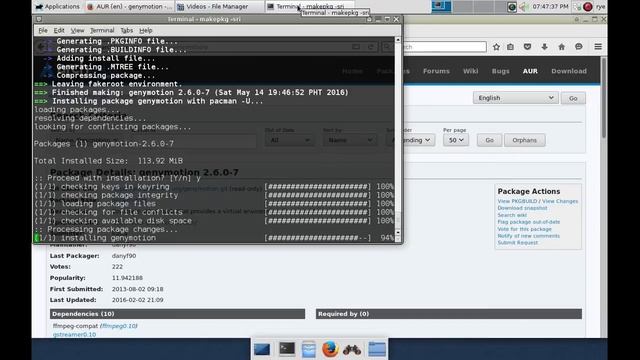Open the Terminal menu in menu bar
Screen dimensions: 640x360
102,30
